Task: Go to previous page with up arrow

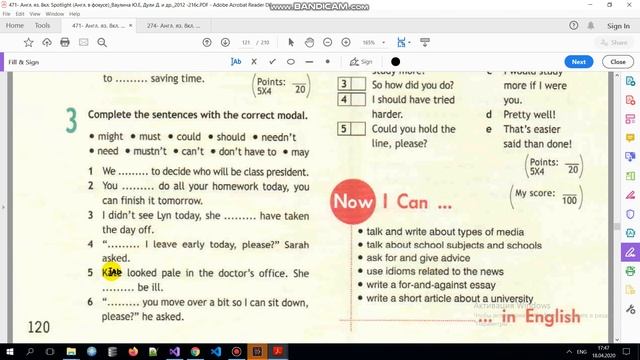Action: tap(207, 42)
